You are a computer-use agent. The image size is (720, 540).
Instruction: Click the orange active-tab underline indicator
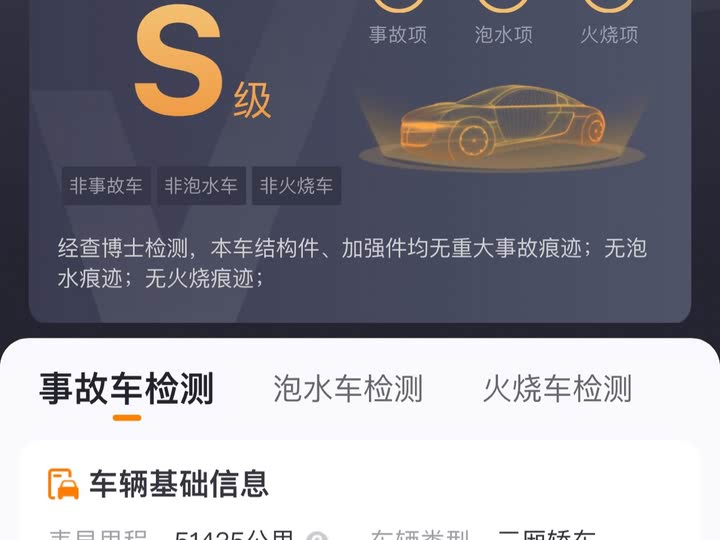pyautogui.click(x=127, y=417)
